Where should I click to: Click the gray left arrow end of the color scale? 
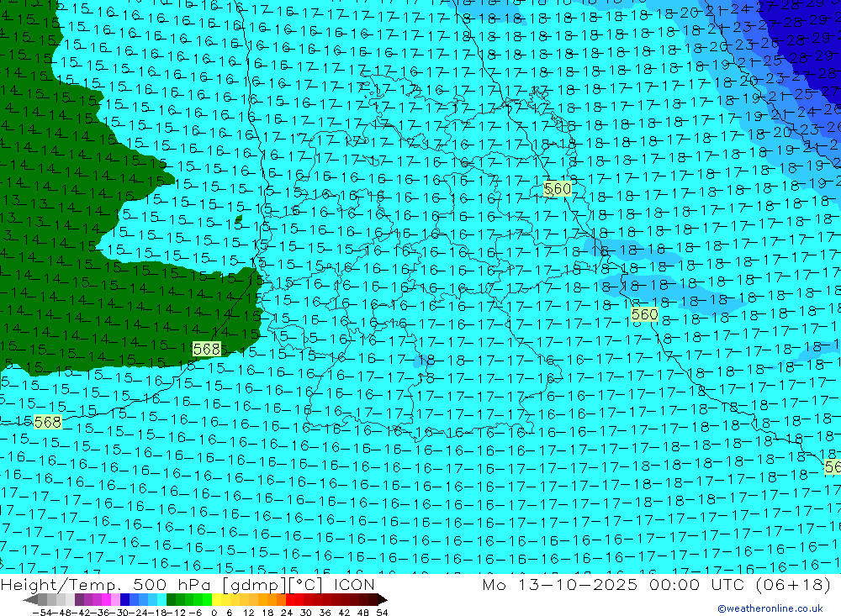[30, 599]
